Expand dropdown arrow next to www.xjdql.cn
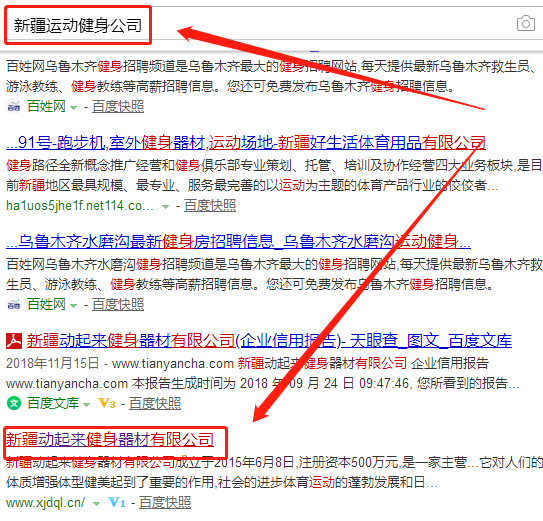This screenshot has height=521, width=543. 96,503
